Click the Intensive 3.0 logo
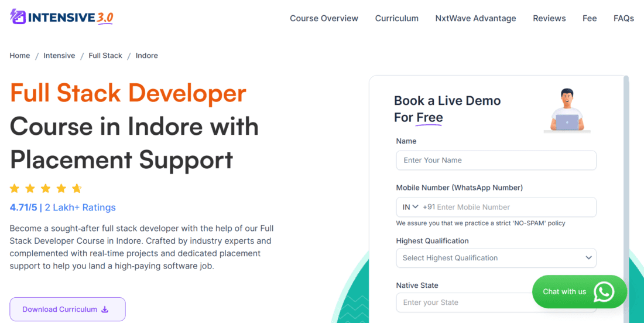 [x=61, y=18]
